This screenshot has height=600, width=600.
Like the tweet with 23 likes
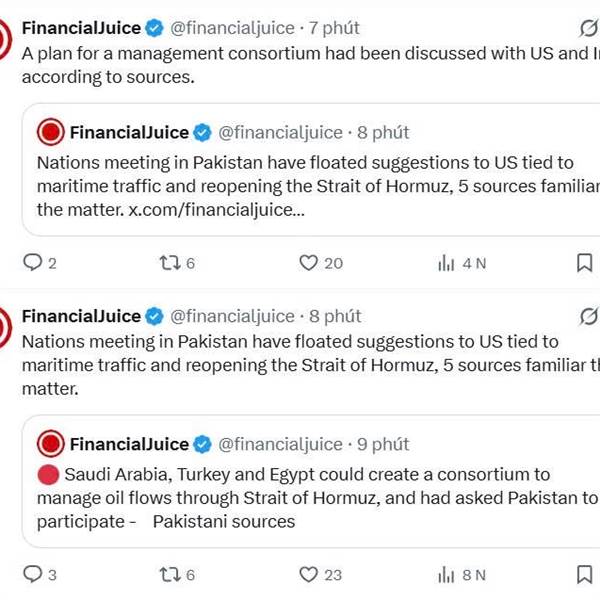pyautogui.click(x=309, y=574)
